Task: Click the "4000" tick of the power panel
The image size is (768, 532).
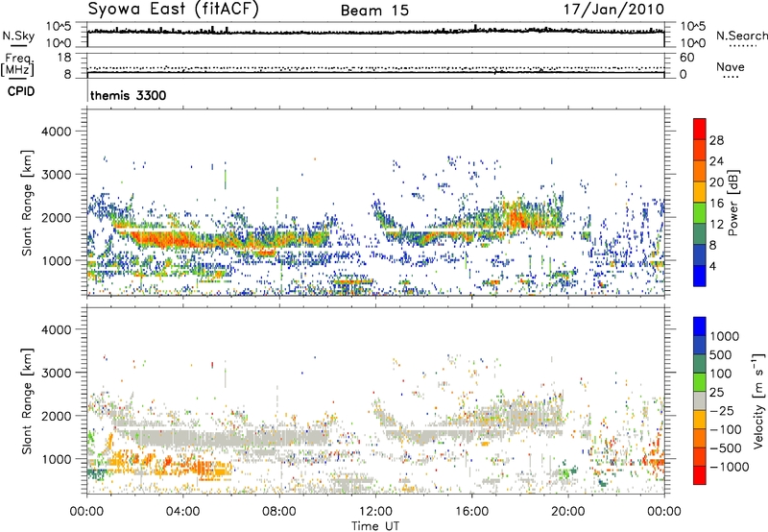Action: (x=57, y=132)
